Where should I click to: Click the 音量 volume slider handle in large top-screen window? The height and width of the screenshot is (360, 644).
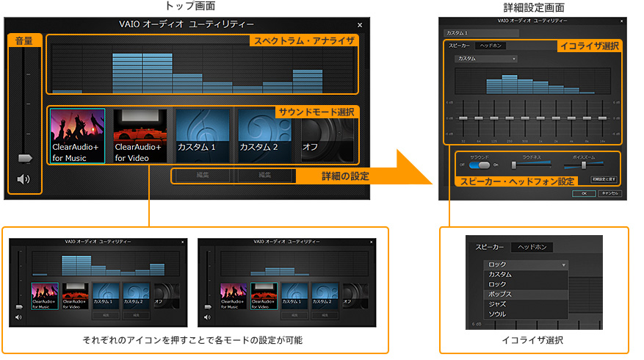click(x=25, y=158)
